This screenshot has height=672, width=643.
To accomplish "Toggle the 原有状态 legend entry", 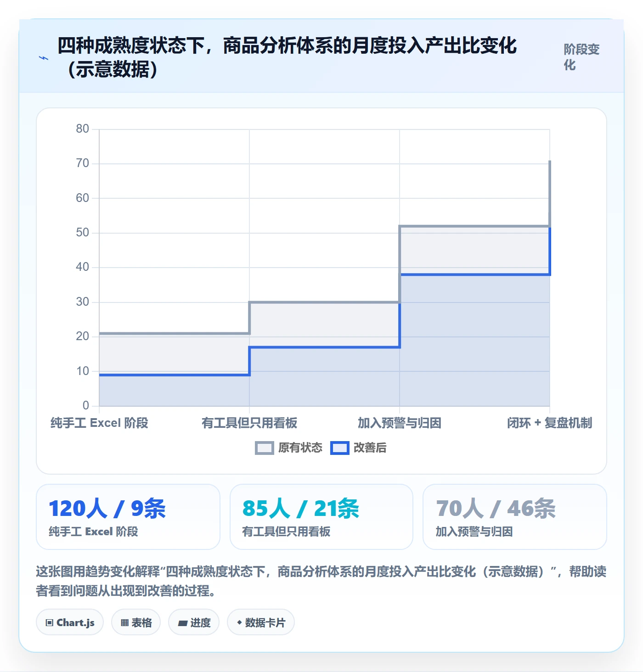I will coord(289,448).
